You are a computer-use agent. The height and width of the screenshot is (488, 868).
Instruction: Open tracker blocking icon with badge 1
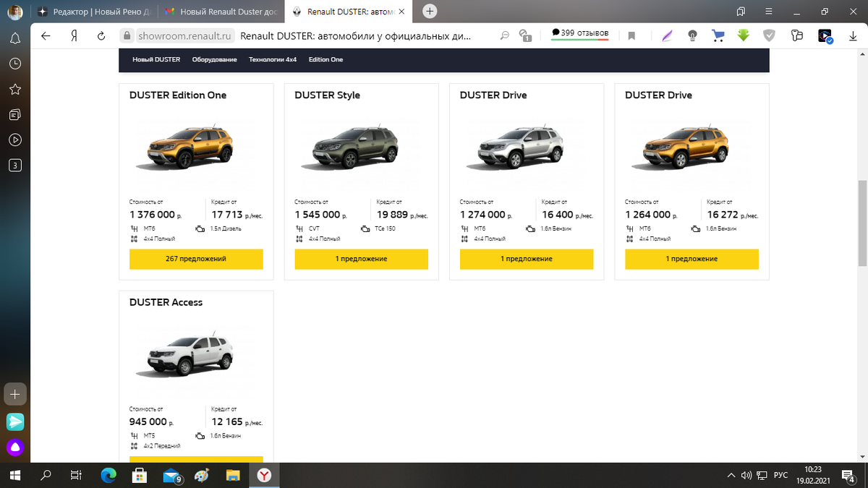(x=526, y=35)
